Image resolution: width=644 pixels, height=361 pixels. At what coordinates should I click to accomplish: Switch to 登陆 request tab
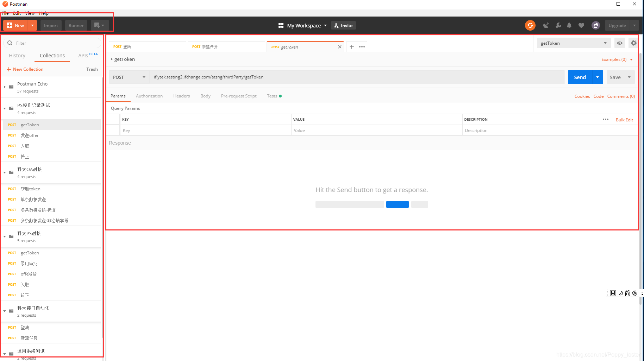point(148,47)
